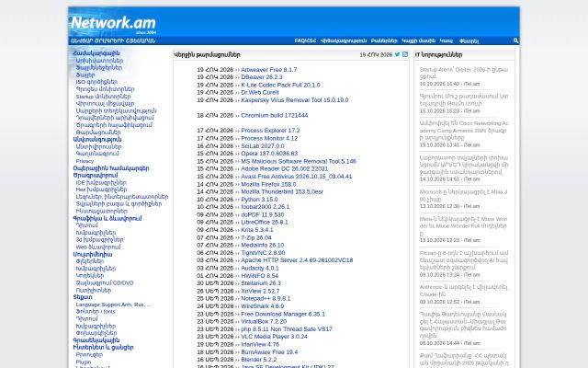Open Kaspersky Virus Removal Tool 15.0.19.0
Image resolution: width=588 pixels, height=368 pixels.
pyautogui.click(x=295, y=100)
